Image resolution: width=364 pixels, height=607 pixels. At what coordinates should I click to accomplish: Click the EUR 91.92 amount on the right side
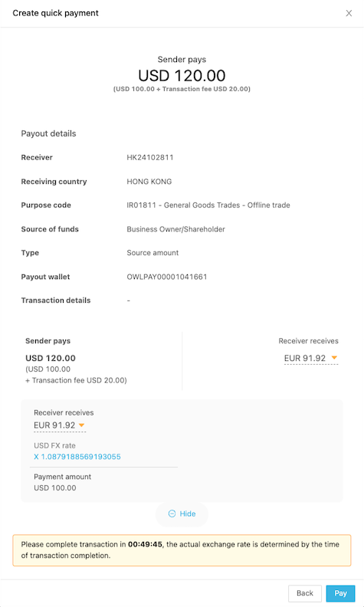[x=305, y=358]
